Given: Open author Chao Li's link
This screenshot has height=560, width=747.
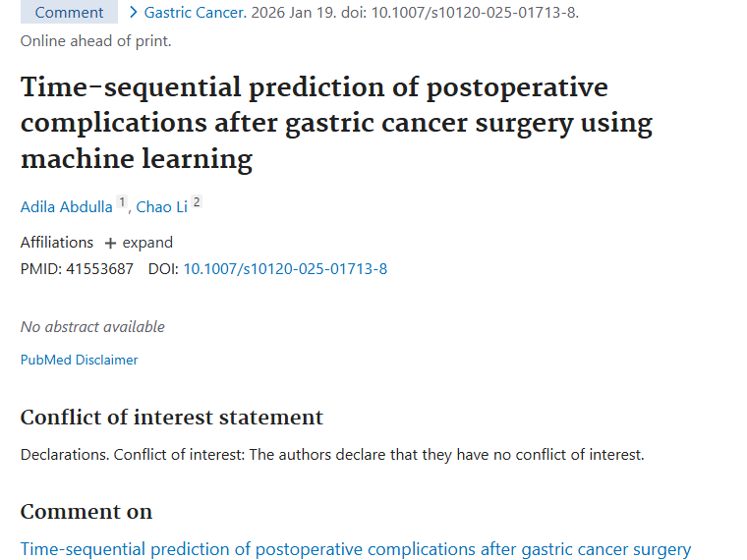Looking at the screenshot, I should (161, 207).
